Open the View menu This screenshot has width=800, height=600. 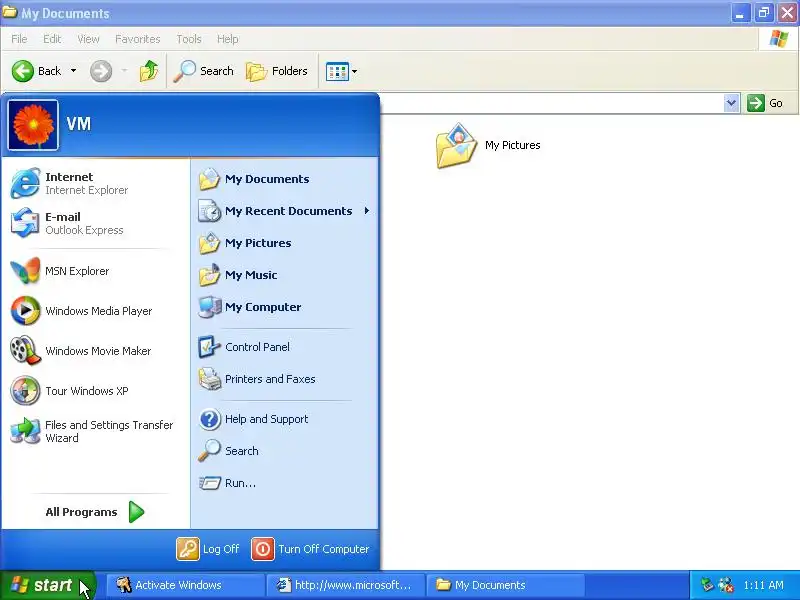pos(88,39)
